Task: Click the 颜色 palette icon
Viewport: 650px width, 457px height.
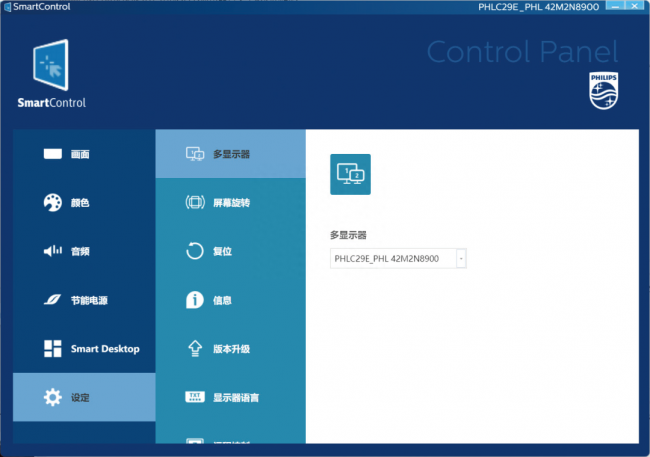Action: (x=53, y=202)
